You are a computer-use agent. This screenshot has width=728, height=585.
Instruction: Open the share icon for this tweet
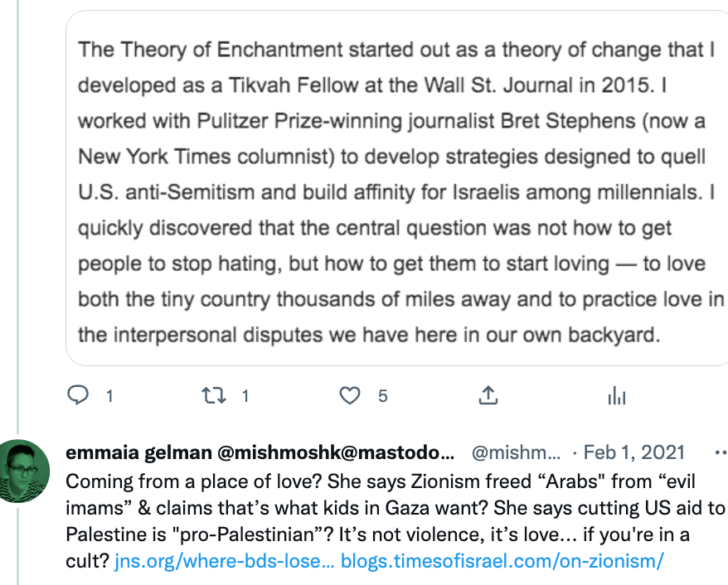click(488, 395)
